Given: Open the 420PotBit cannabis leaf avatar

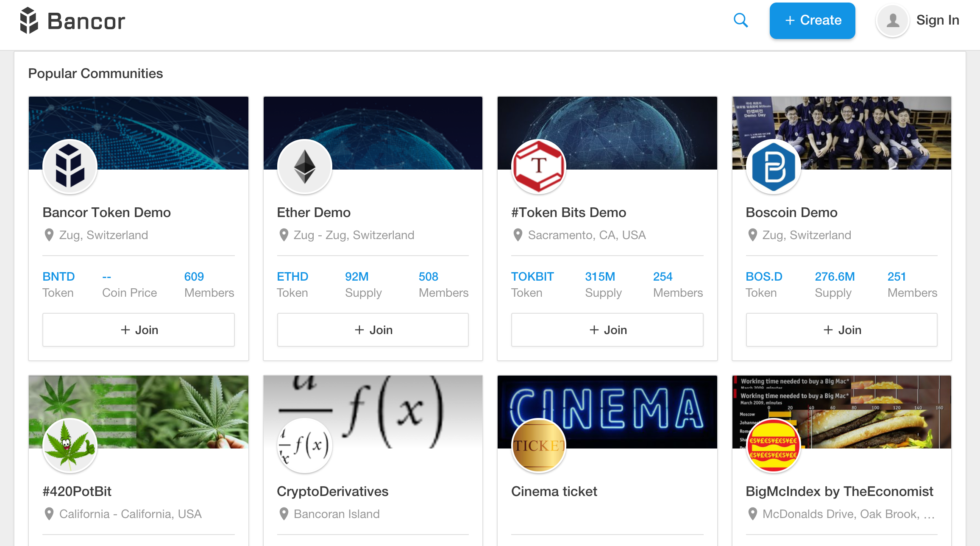Looking at the screenshot, I should (x=70, y=446).
